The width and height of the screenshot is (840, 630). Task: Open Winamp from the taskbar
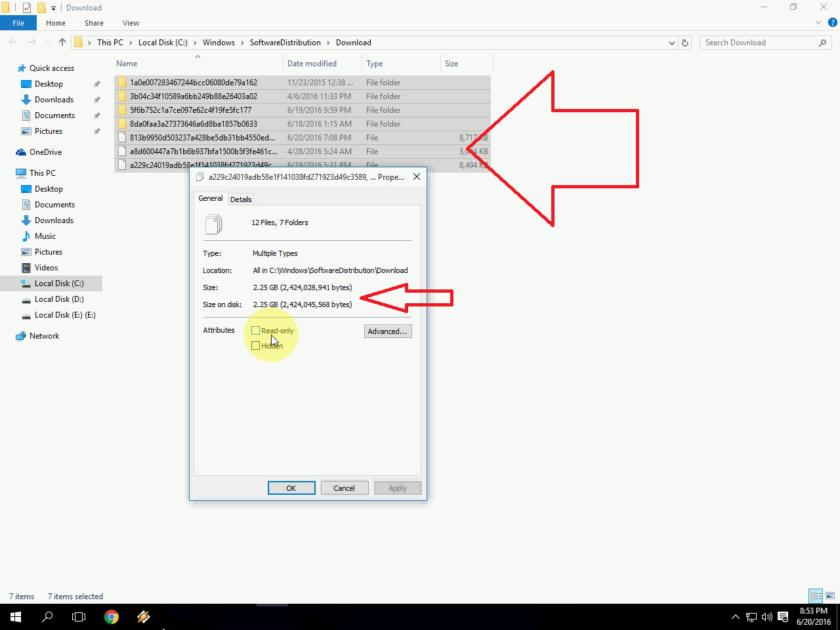tap(144, 617)
